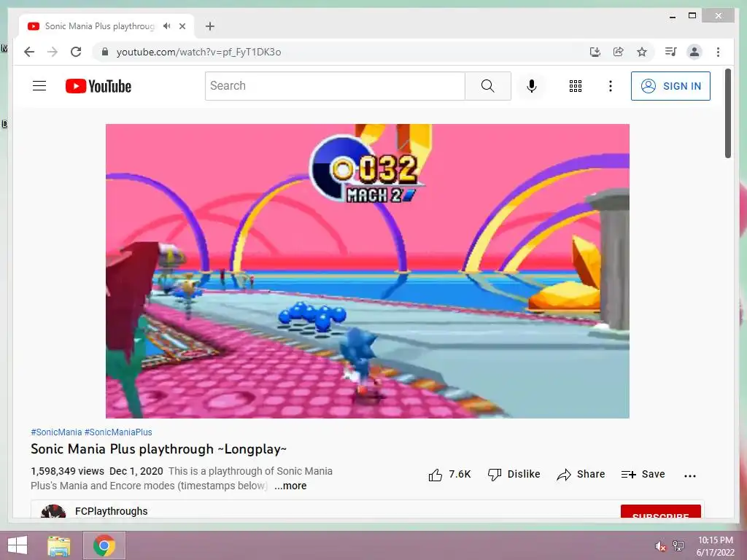Open the #SonicMania hashtag

click(56, 432)
